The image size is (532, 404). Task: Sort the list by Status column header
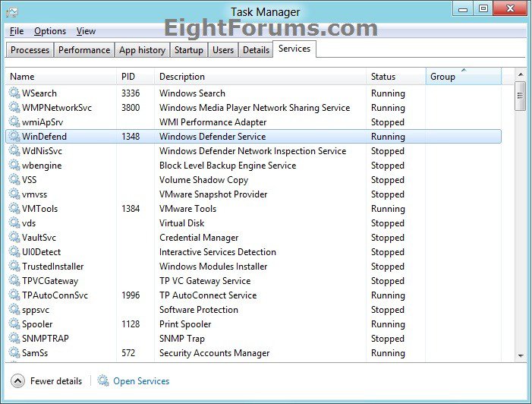pos(395,77)
